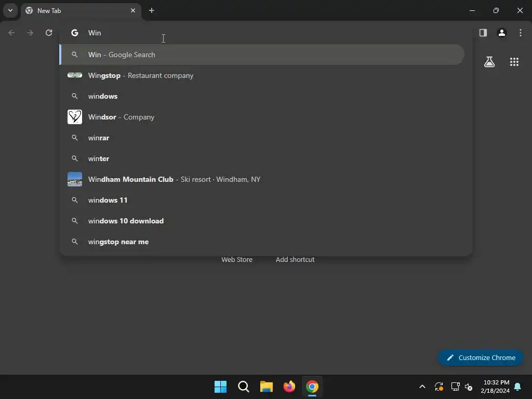Click Windham Mountain Club photo thumbnail
The width and height of the screenshot is (532, 399).
[75, 179]
